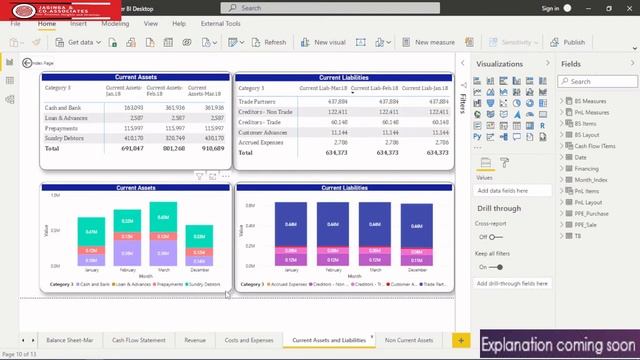The height and width of the screenshot is (360, 640).
Task: Insert a text box from ribbon
Action: (360, 42)
